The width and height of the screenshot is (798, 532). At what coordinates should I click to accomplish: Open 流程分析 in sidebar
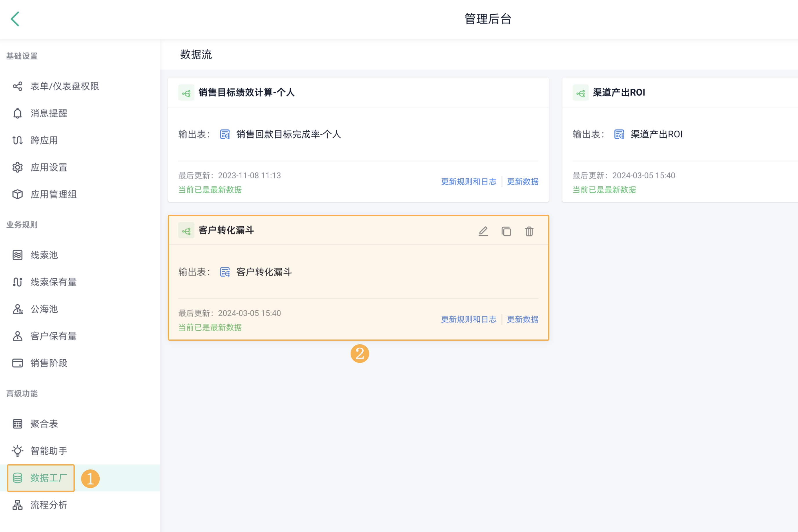coord(49,505)
